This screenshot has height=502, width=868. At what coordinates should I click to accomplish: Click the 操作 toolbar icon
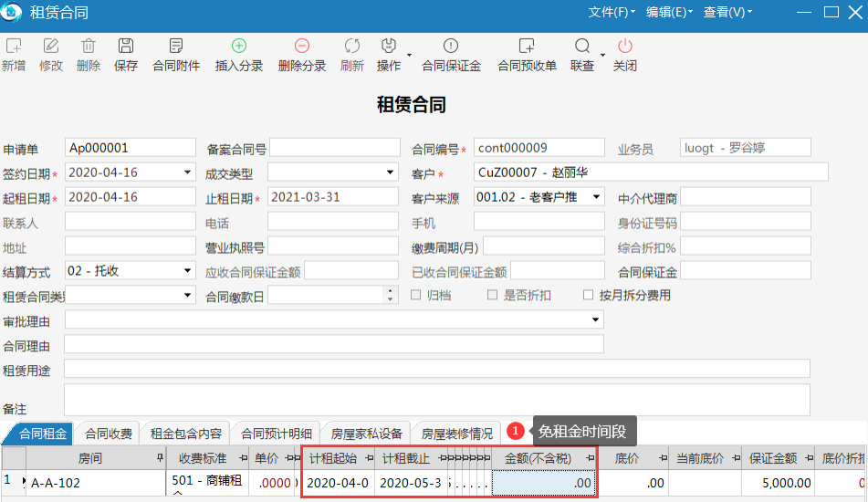(x=389, y=47)
